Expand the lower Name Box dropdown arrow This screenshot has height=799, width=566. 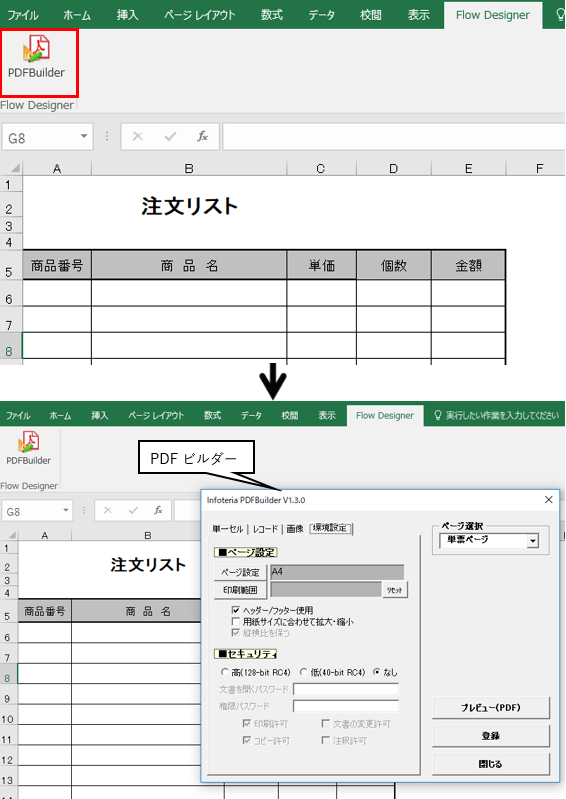[x=66, y=510]
